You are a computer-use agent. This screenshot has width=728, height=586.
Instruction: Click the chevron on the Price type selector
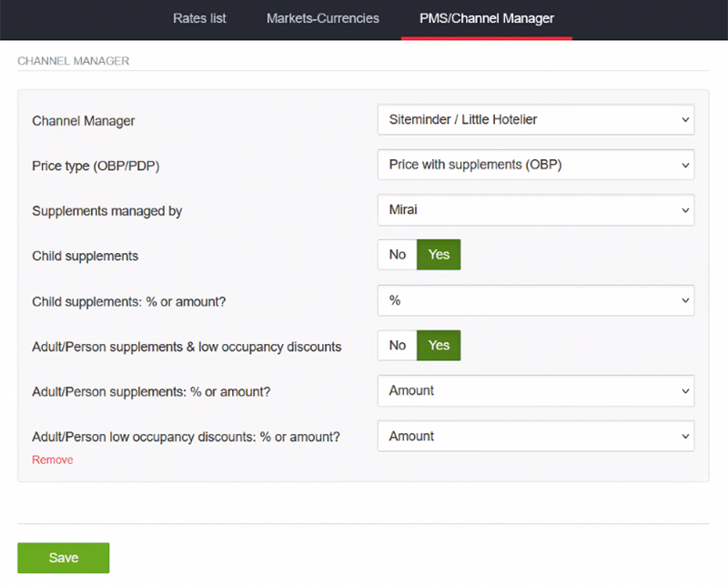pyautogui.click(x=683, y=165)
